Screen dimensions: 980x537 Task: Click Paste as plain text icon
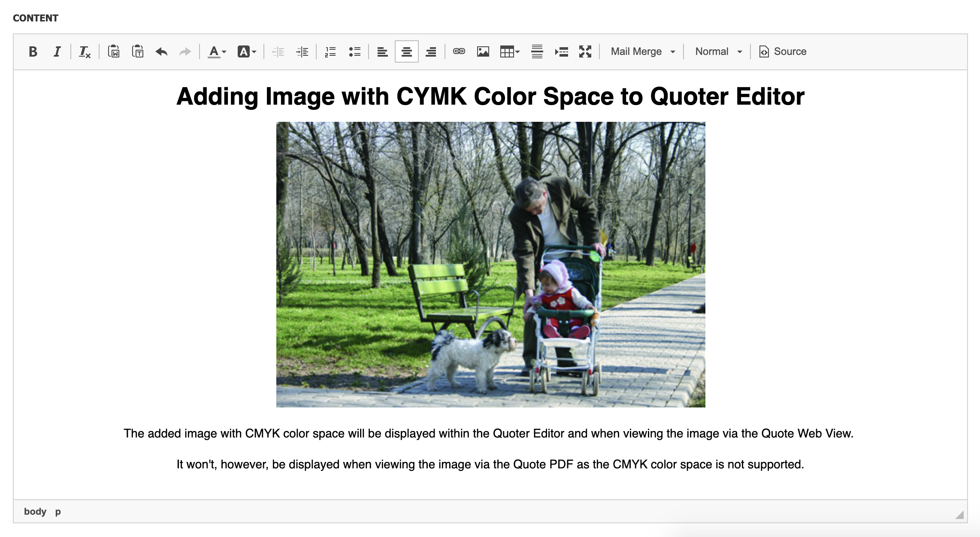pyautogui.click(x=137, y=52)
